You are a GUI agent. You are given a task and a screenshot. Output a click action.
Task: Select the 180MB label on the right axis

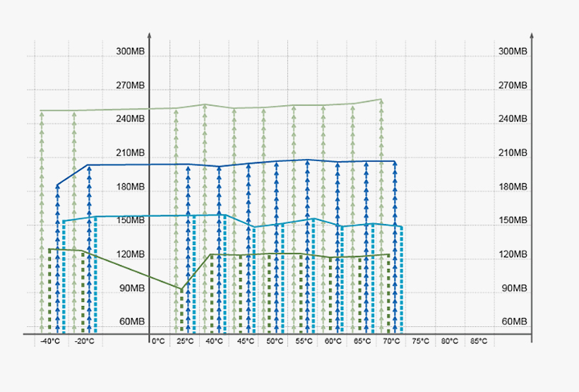tap(513, 187)
